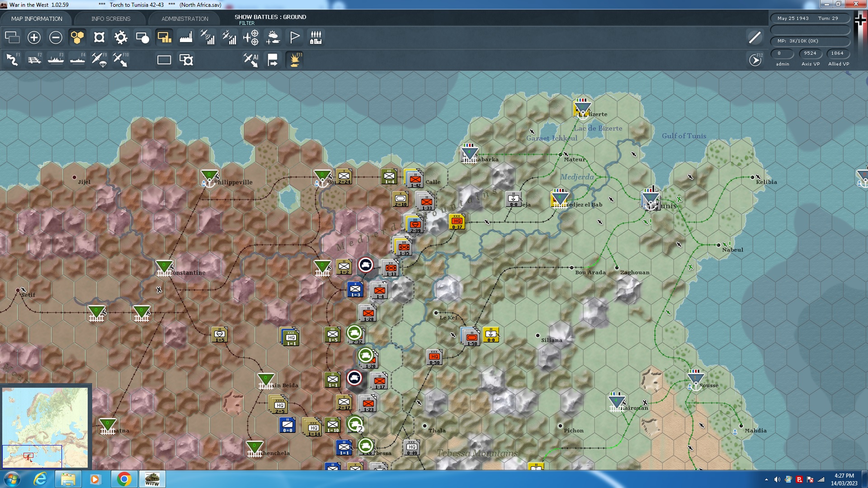Select the rail movement mode F2
The image size is (868, 488).
coord(34,60)
